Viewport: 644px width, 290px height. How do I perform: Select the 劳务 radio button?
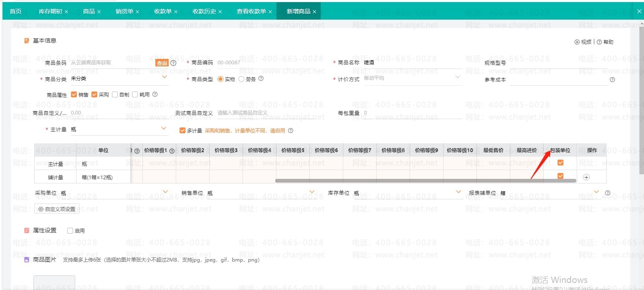pyautogui.click(x=241, y=79)
